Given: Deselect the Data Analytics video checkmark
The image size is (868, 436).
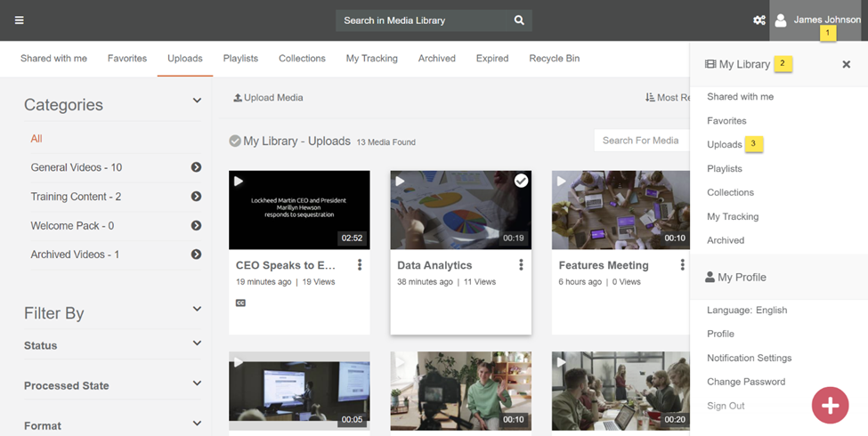Looking at the screenshot, I should (521, 181).
